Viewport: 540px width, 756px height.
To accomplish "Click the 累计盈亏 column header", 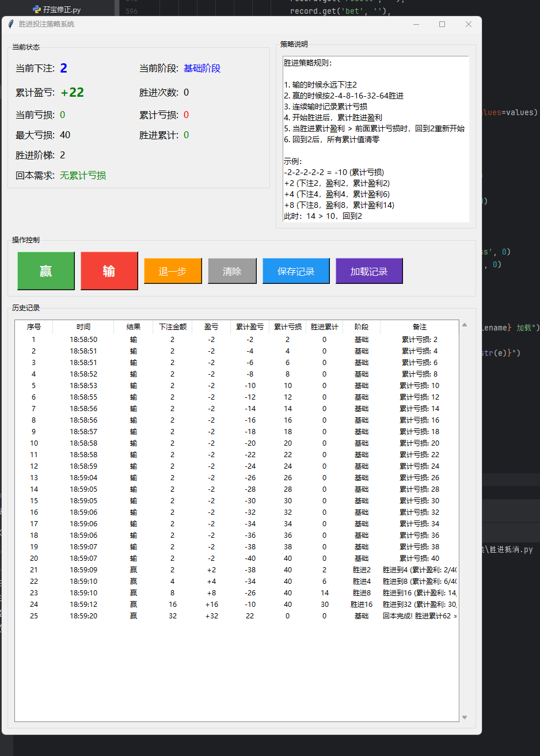I will click(x=250, y=327).
